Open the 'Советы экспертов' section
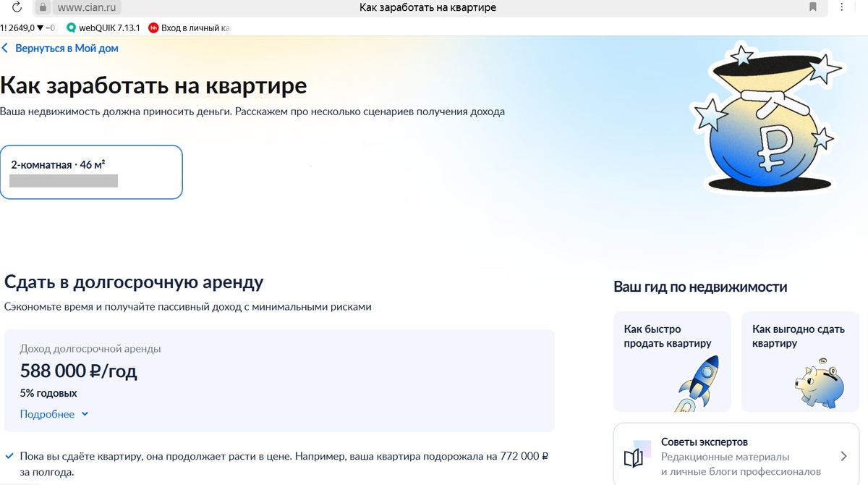This screenshot has height=485, width=868. click(x=736, y=455)
